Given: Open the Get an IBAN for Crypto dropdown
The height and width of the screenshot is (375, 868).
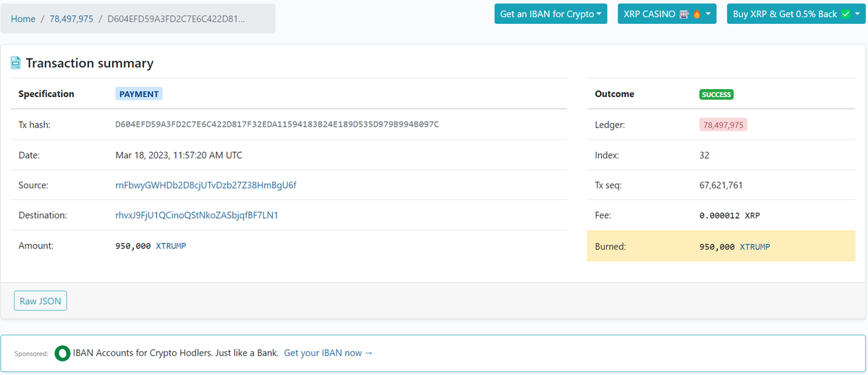Looking at the screenshot, I should pyautogui.click(x=551, y=14).
